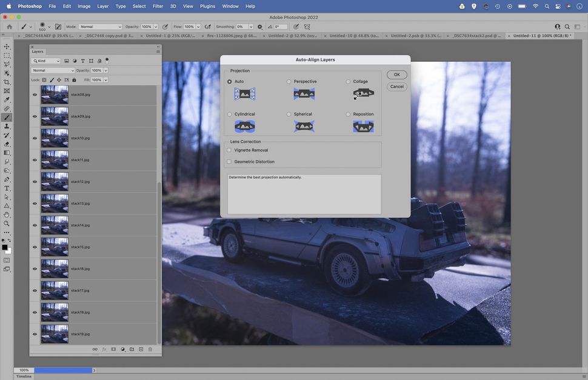Select the Collage projection option
The height and width of the screenshot is (380, 588).
348,81
